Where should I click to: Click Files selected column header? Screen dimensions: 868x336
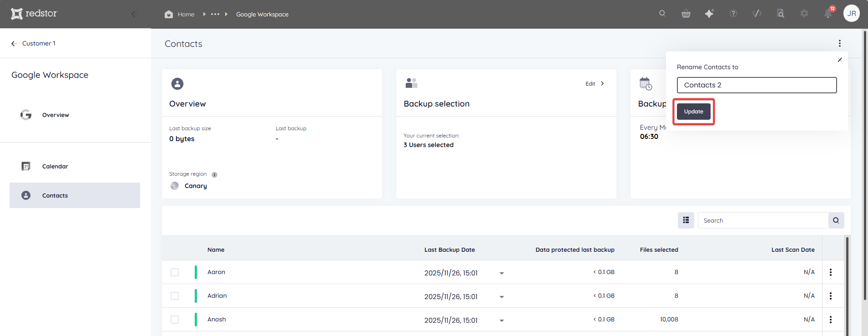(659, 249)
